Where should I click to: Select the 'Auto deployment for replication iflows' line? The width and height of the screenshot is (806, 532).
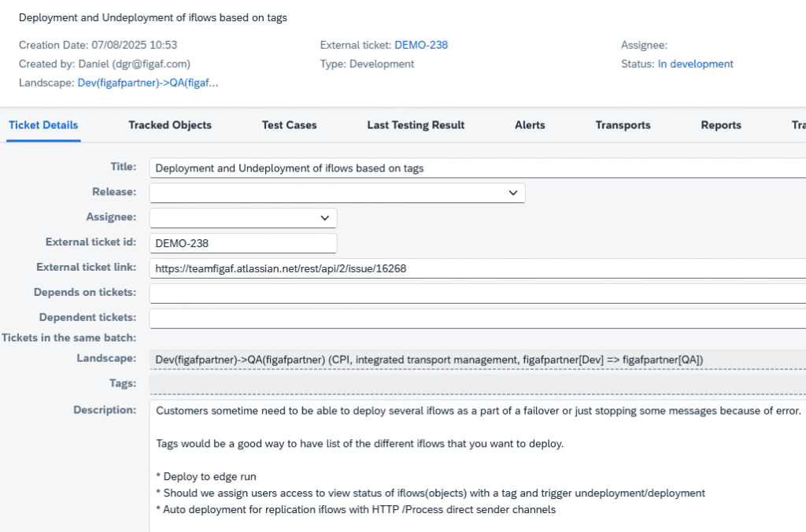tap(356, 509)
